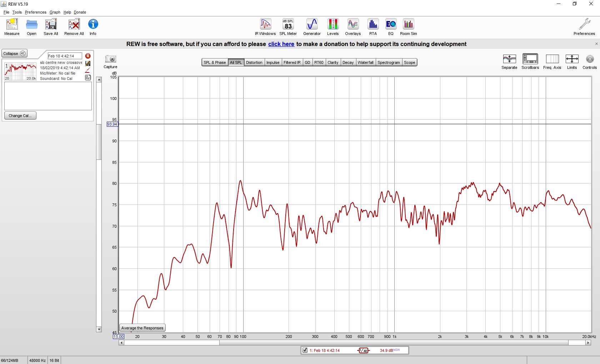Dismiss the donation banner with small x
Viewport: 600px width, 364px height.
click(x=596, y=44)
